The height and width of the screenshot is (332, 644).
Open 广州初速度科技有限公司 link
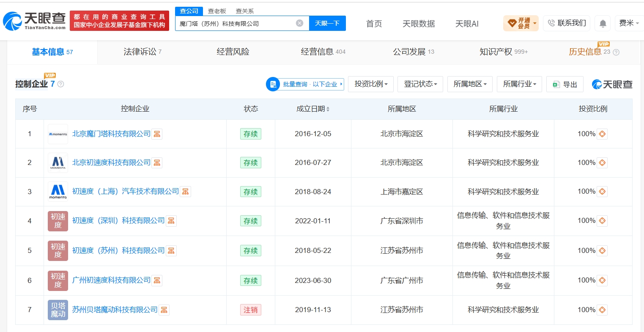[x=112, y=280]
